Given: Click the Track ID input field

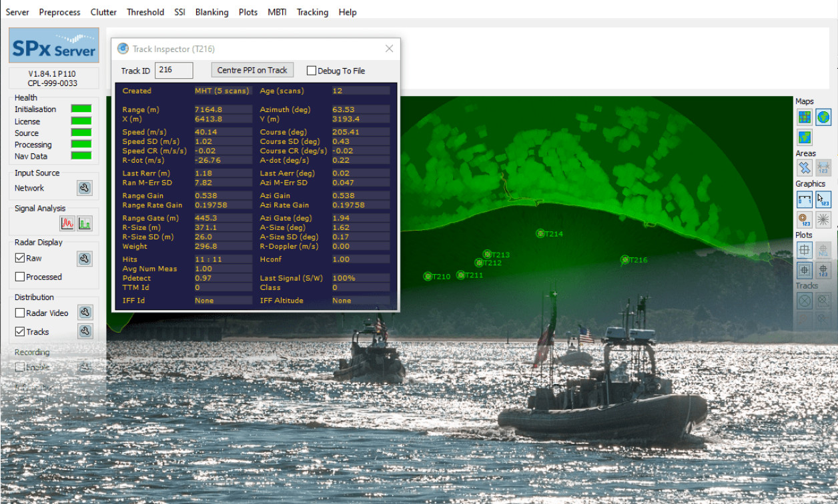Looking at the screenshot, I should [x=174, y=70].
